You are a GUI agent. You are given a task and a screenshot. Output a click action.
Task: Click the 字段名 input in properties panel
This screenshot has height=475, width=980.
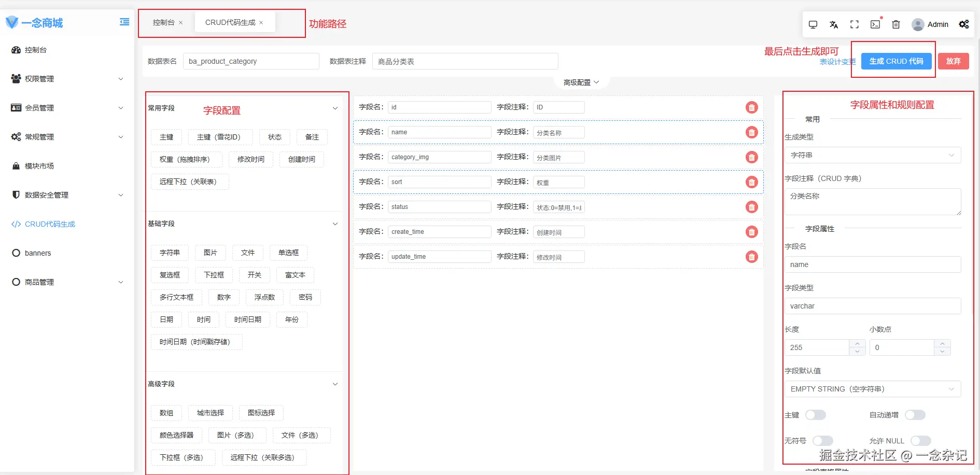pos(873,264)
